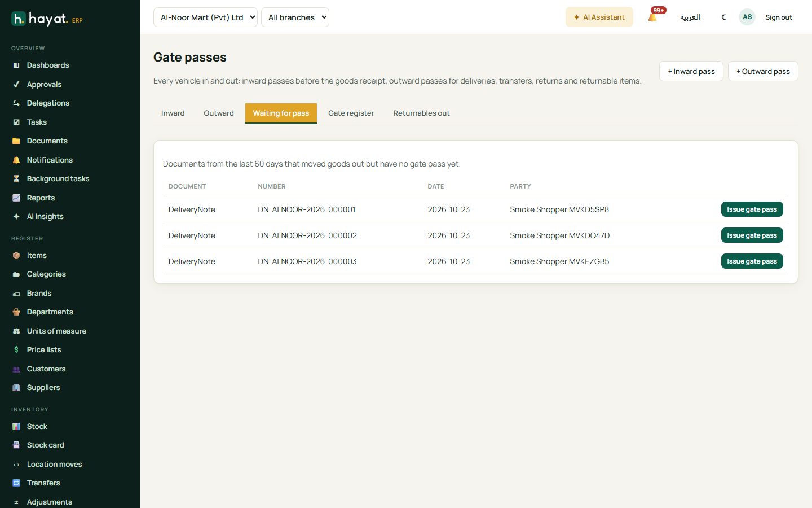812x508 pixels.
Task: Click party Smoke Shopper MVKDQ47D
Action: pyautogui.click(x=560, y=235)
